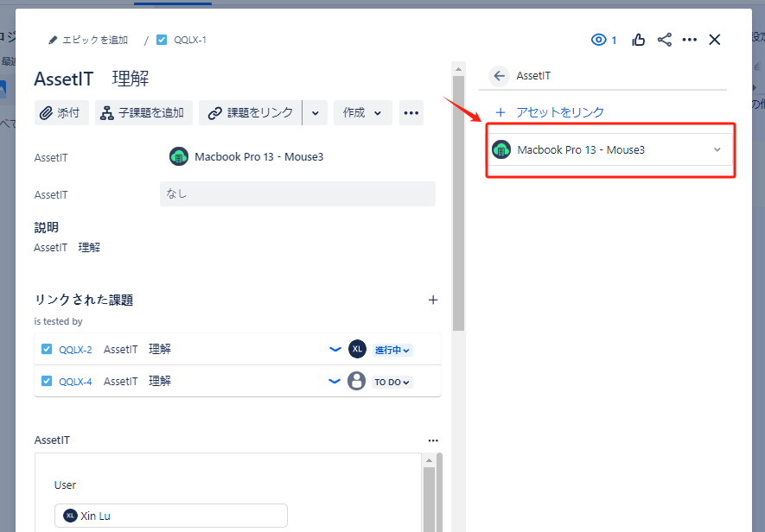Expand the Macbook Pro 13 - Mouse3 asset

point(717,150)
